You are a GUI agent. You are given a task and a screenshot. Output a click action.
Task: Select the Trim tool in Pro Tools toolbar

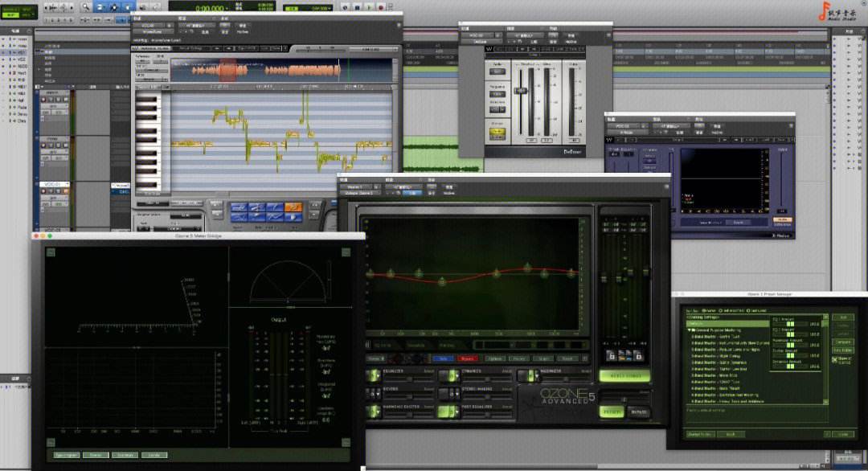click(x=100, y=7)
